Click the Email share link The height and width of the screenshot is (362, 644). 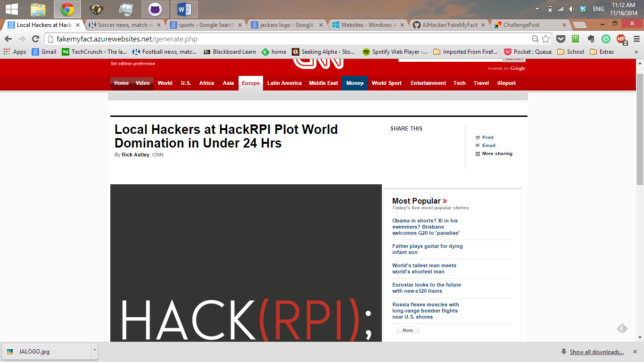coord(489,146)
